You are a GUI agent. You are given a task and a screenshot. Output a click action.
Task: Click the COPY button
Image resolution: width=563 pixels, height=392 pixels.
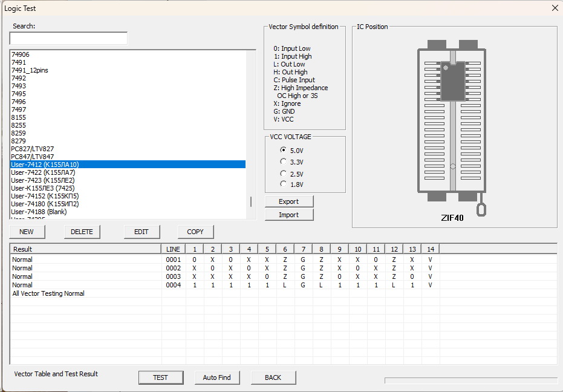pos(195,232)
